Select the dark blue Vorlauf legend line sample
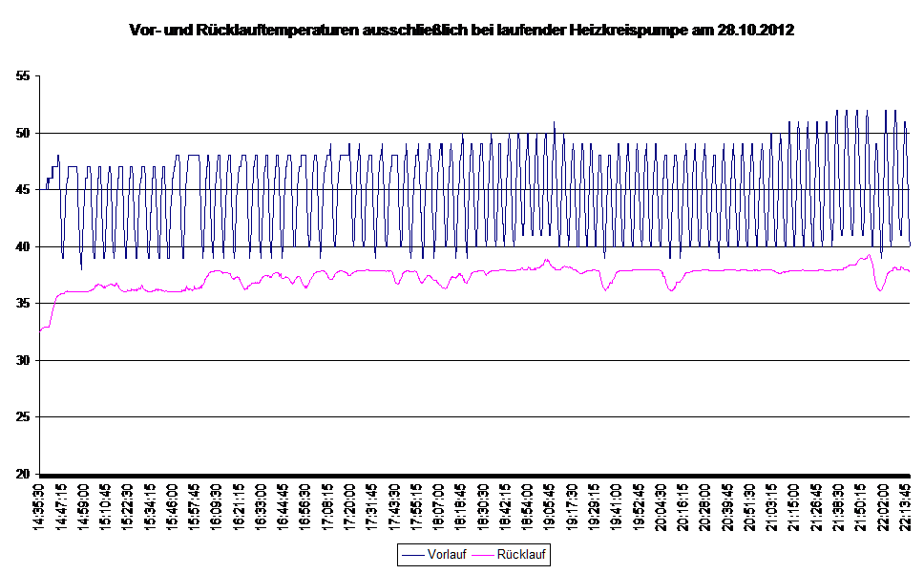The image size is (924, 574). [413, 554]
